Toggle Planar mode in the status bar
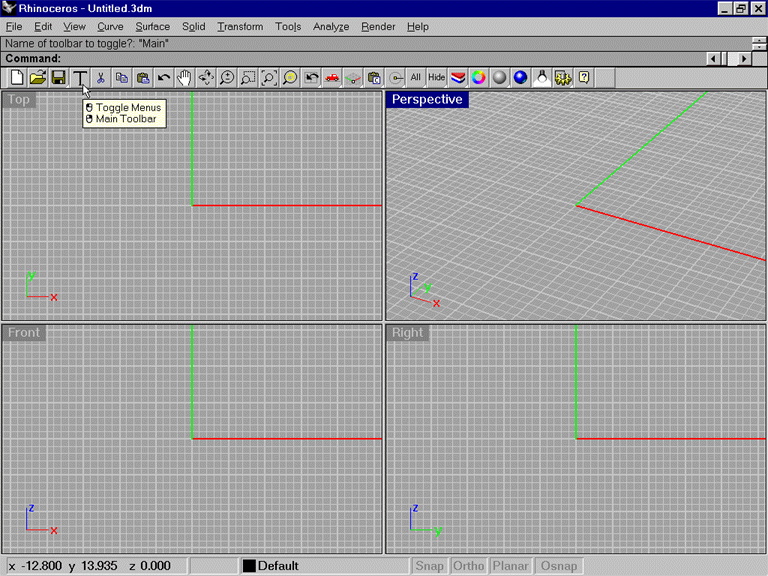Image resolution: width=768 pixels, height=576 pixels. [x=510, y=566]
